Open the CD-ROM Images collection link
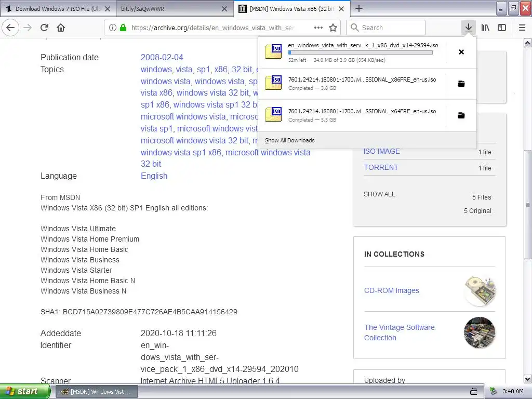Viewport: 532px width, 399px height. pos(392,290)
